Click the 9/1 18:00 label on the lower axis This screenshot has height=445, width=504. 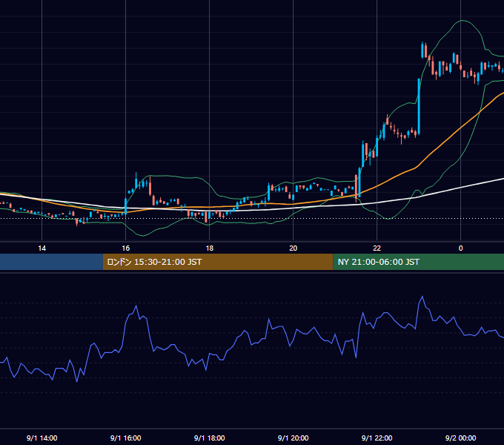coord(210,438)
